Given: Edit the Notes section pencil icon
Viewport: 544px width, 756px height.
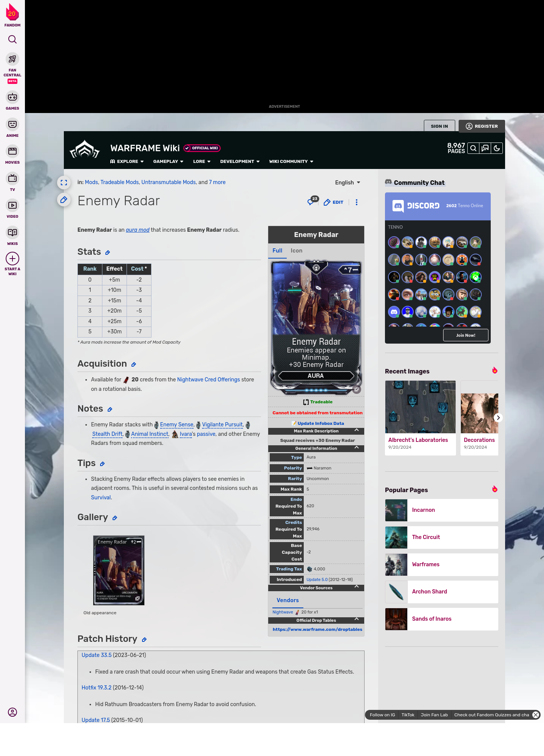Looking at the screenshot, I should coord(110,409).
